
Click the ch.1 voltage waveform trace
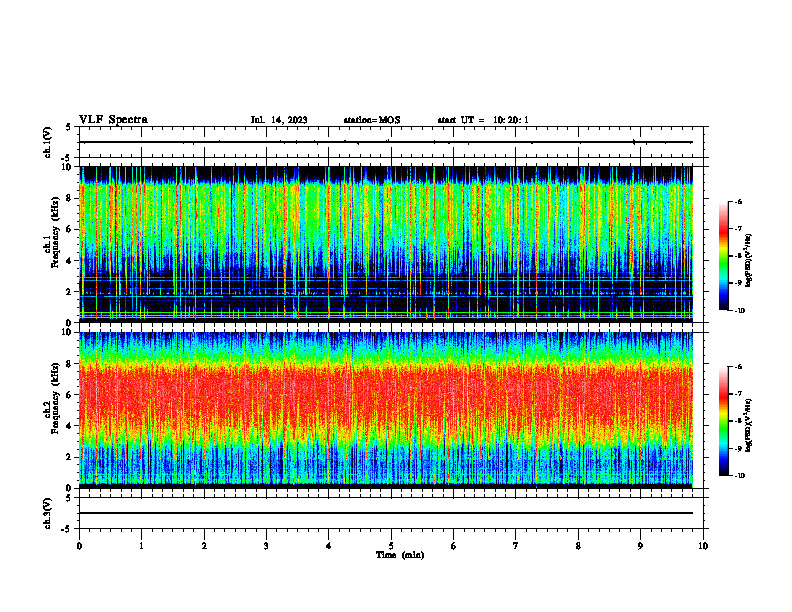click(x=385, y=142)
